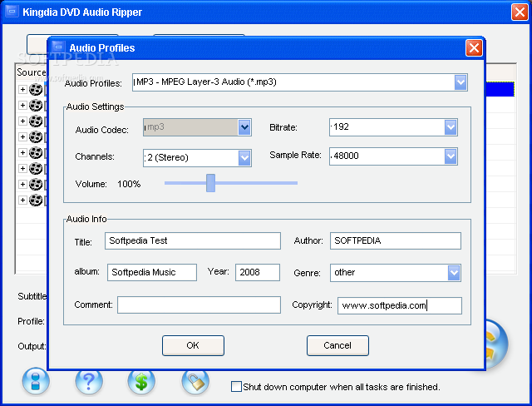
Task: Expand the eighth title in the Source tree
Action: click(x=22, y=200)
